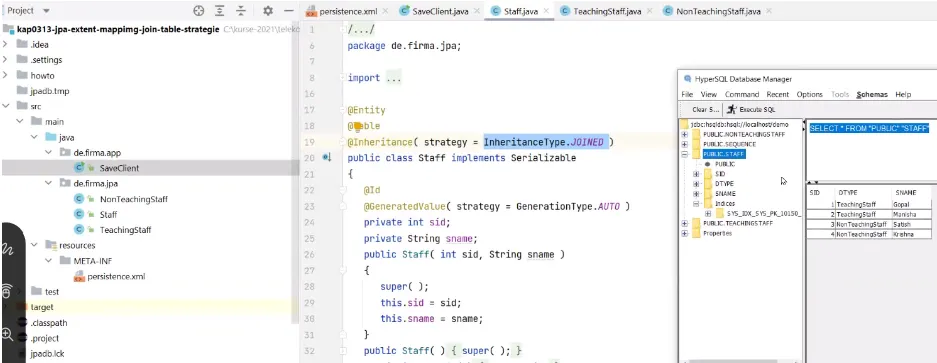Expand the .settings folder
The width and height of the screenshot is (937, 363).
click(5, 60)
